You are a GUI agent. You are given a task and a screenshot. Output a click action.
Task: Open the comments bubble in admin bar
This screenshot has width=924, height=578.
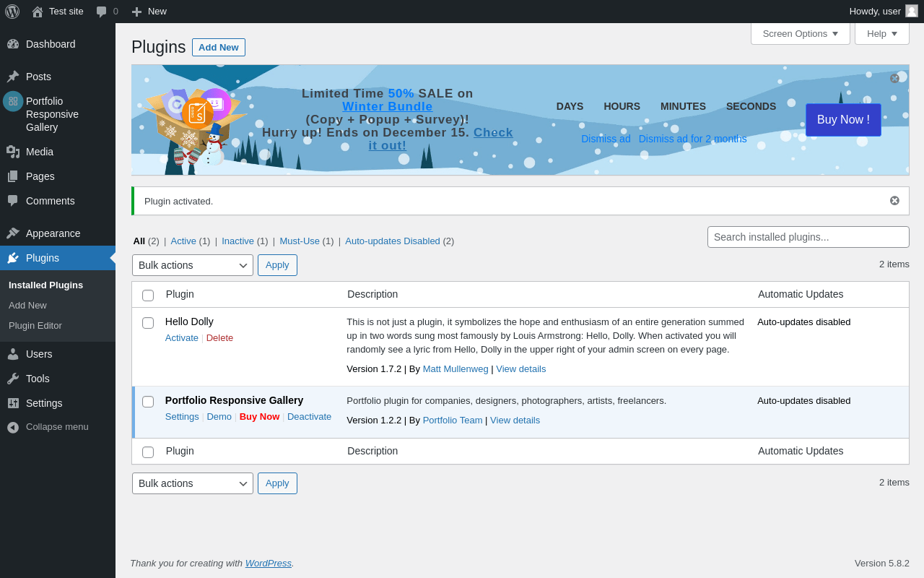click(x=101, y=12)
